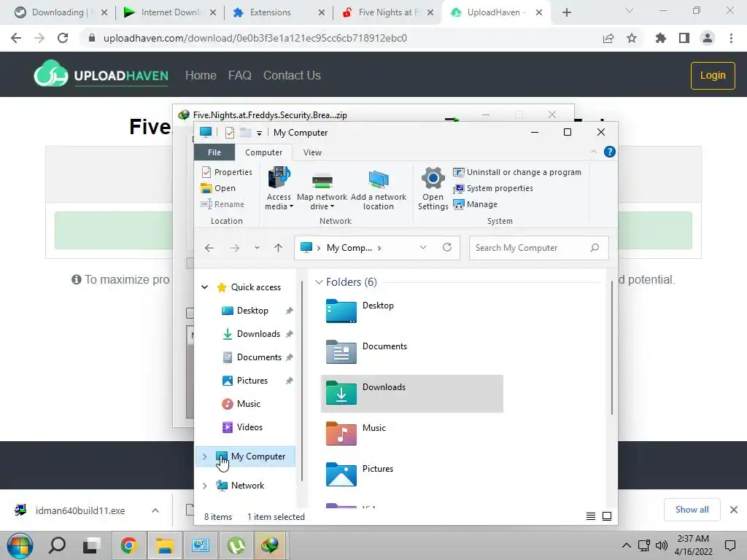The height and width of the screenshot is (560, 747).
Task: Open Chrome side panel icon
Action: click(x=684, y=38)
